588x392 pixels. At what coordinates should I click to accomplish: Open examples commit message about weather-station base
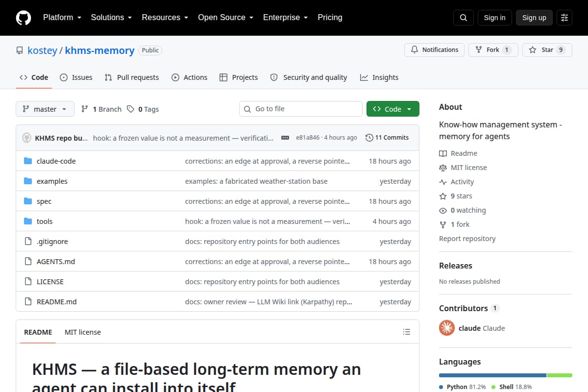256,181
